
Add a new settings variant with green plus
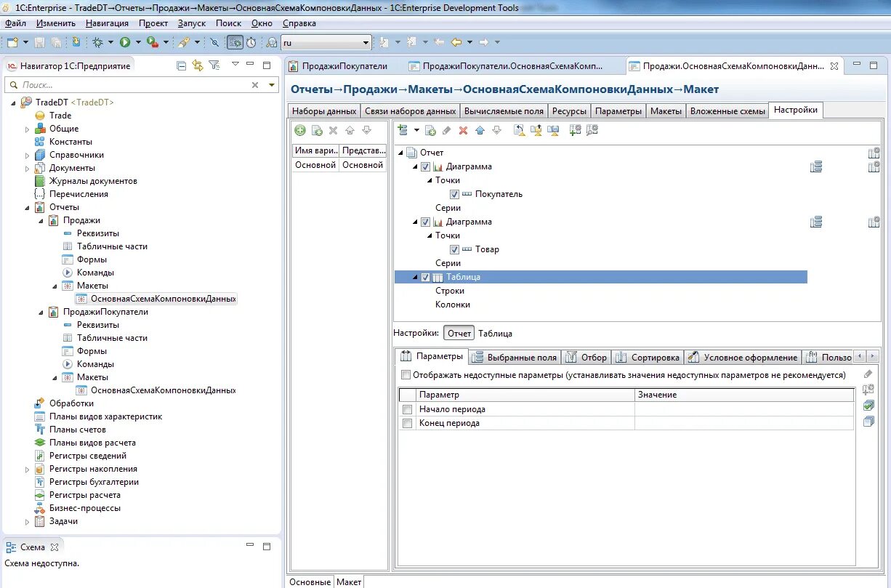tap(299, 130)
